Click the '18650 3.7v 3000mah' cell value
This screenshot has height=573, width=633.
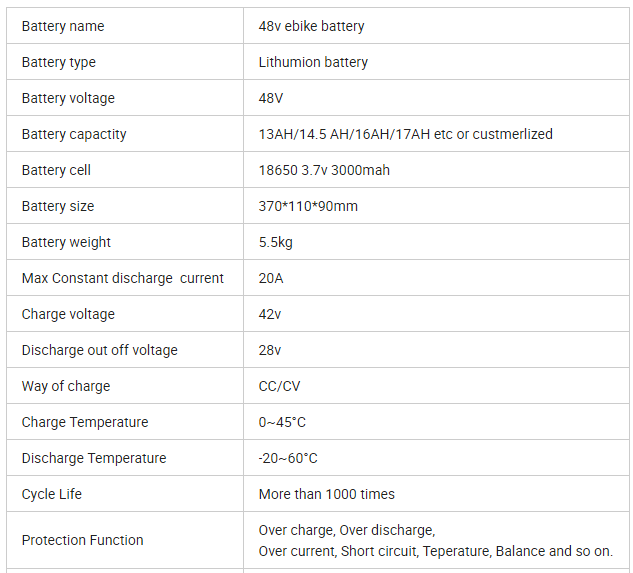324,170
